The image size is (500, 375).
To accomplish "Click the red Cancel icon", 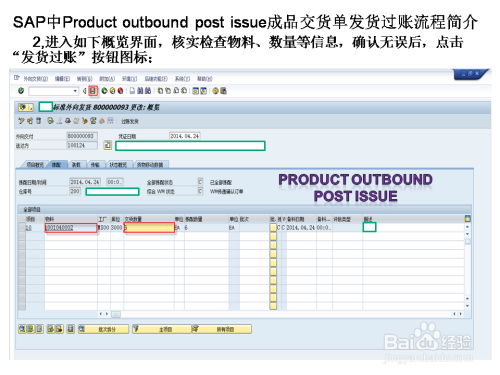I will pos(120,91).
